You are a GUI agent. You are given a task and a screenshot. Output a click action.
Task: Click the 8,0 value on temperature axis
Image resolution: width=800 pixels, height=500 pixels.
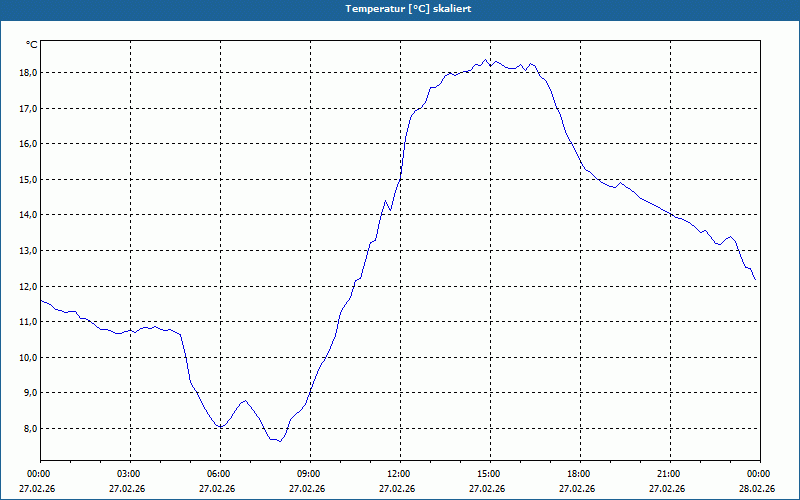point(26,429)
